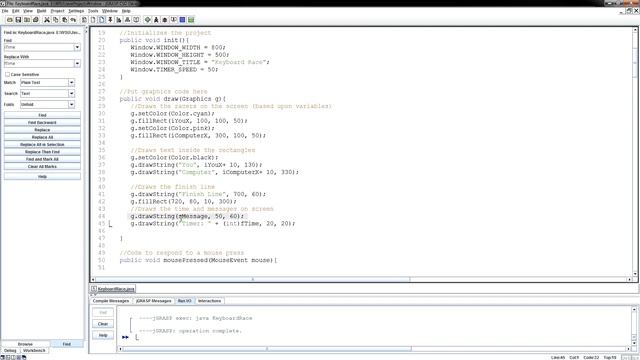Click the open-book documentation toolbar icon

point(136,20)
